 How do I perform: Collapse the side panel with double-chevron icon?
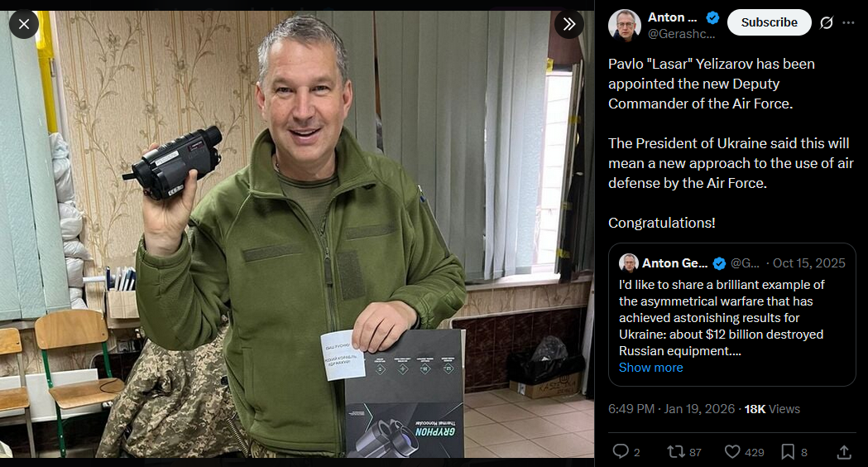click(569, 24)
